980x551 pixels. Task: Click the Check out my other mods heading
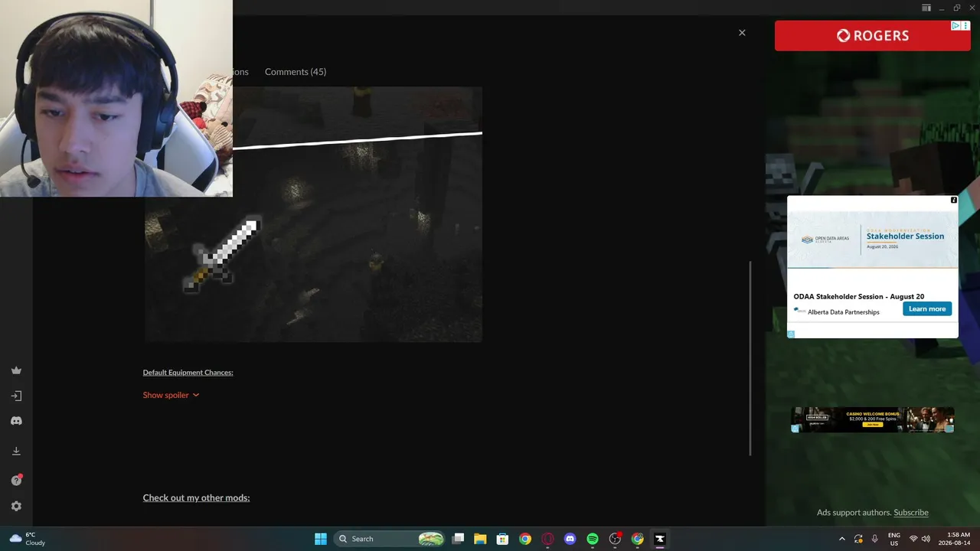(196, 498)
